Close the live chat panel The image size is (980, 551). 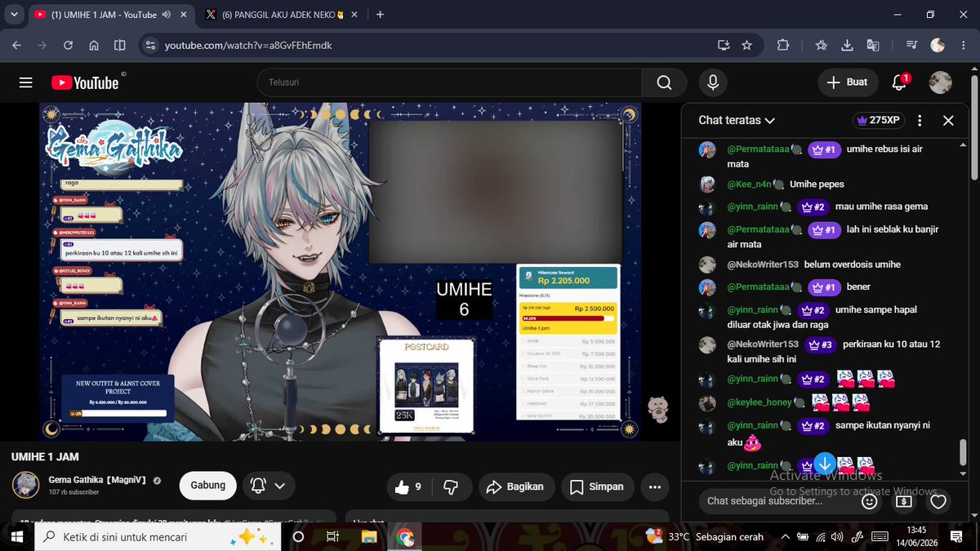point(948,120)
